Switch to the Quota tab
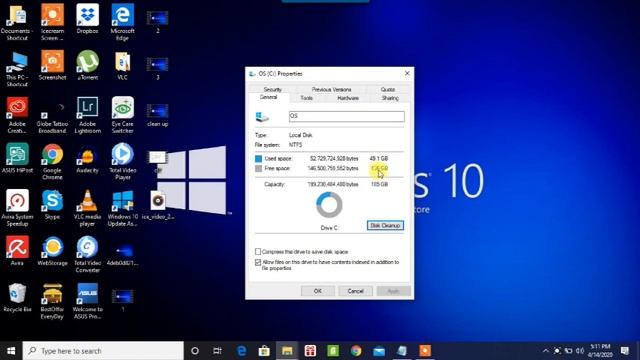The image size is (640, 360). [388, 89]
